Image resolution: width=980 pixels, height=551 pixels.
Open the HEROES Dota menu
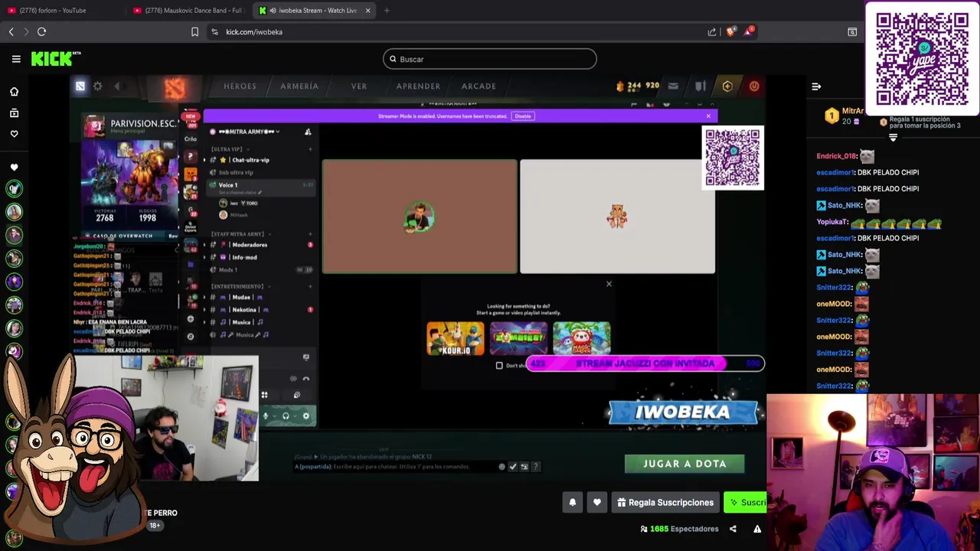pos(240,86)
